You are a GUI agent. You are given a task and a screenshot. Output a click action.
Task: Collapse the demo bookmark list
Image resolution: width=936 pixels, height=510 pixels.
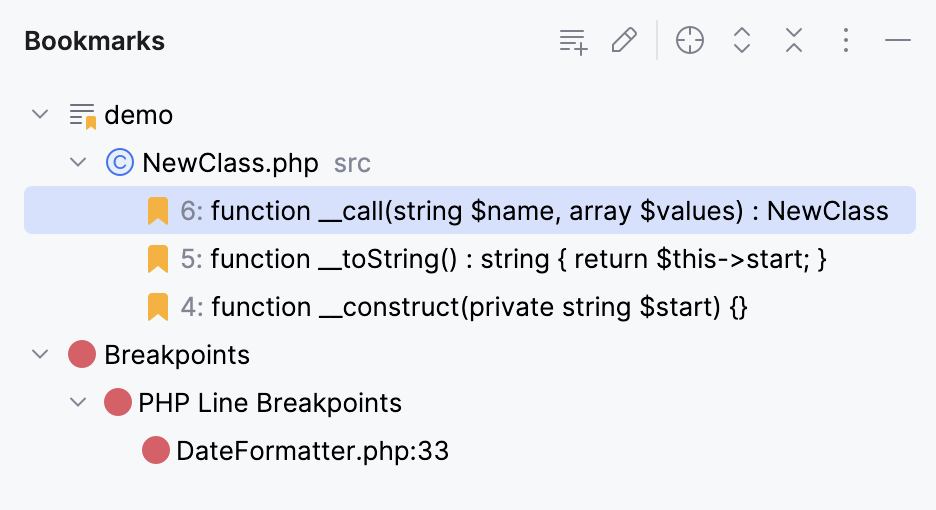(40, 115)
